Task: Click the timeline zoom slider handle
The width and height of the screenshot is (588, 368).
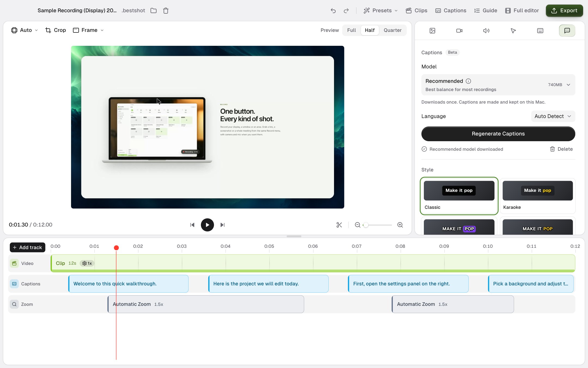Action: tap(366, 225)
